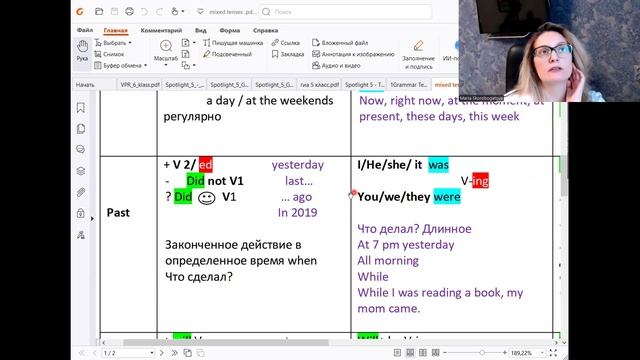The image size is (640, 360).
Task: Select the Пишущая машинка typewriter tool
Action: pyautogui.click(x=233, y=42)
